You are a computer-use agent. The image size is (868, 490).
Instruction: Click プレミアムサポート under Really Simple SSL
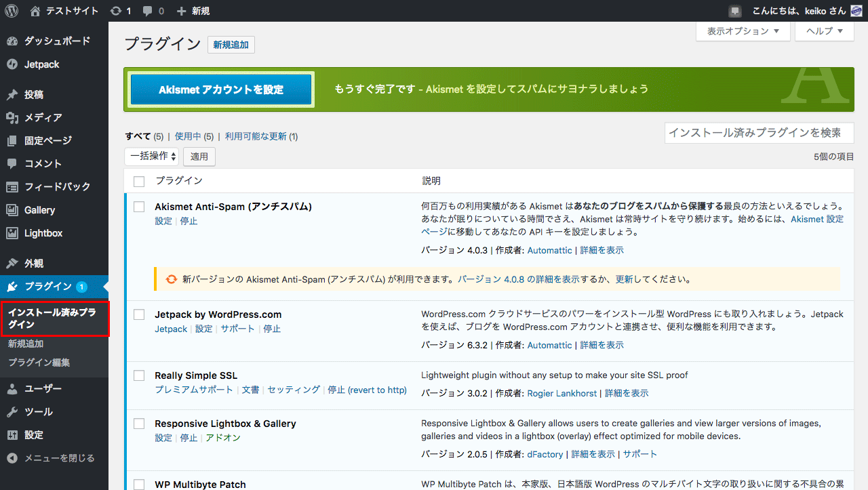click(194, 390)
